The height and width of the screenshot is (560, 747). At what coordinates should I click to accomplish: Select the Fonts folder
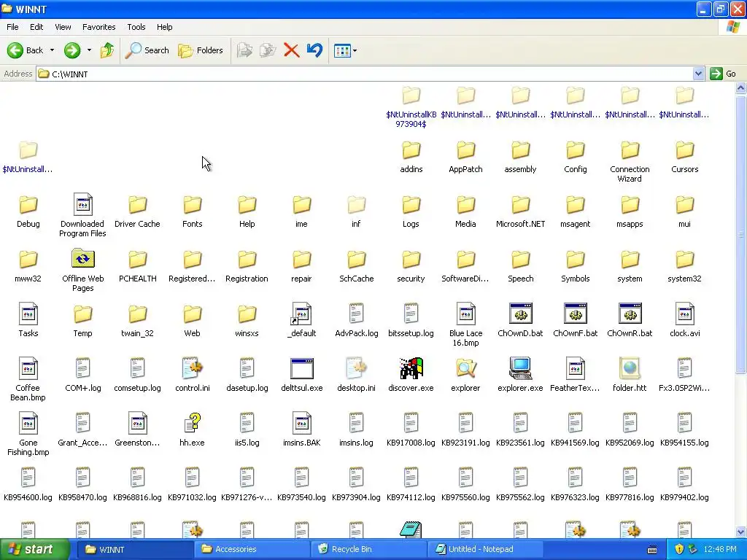[x=193, y=205]
